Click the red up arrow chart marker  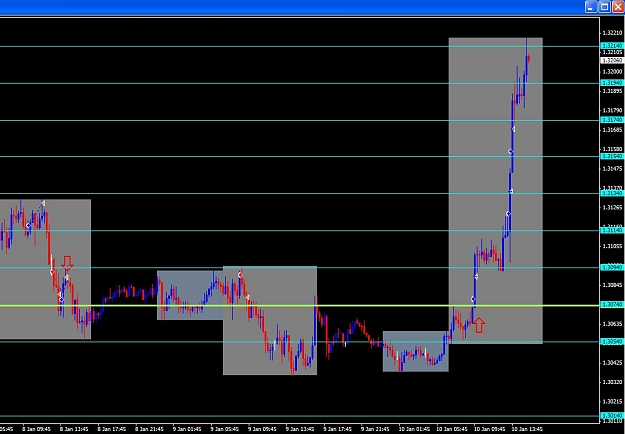pyautogui.click(x=479, y=325)
